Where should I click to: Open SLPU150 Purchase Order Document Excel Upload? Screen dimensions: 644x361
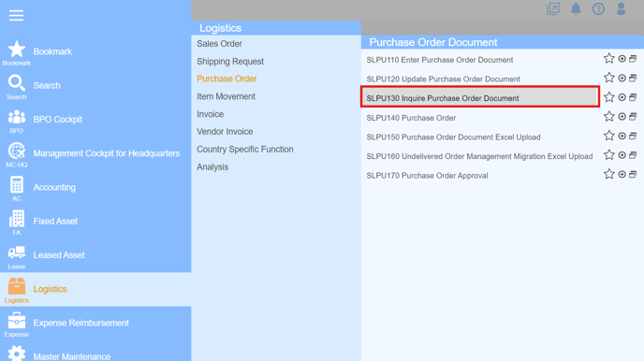pyautogui.click(x=453, y=137)
